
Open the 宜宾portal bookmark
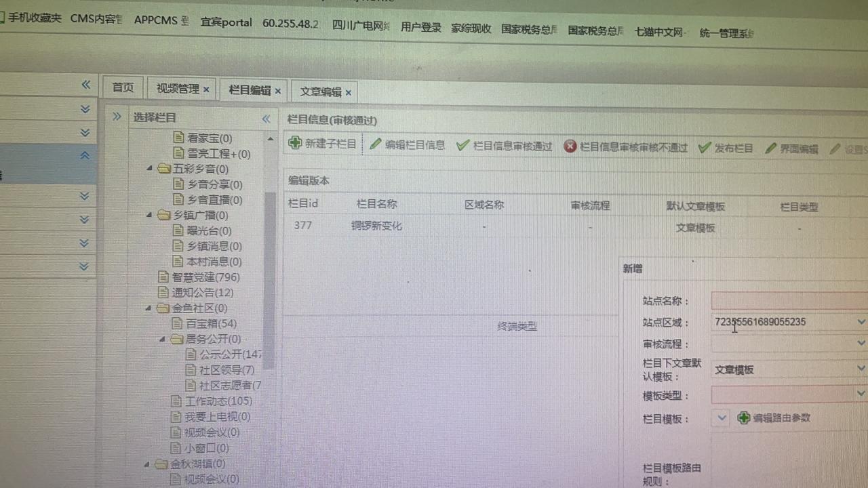tap(226, 22)
